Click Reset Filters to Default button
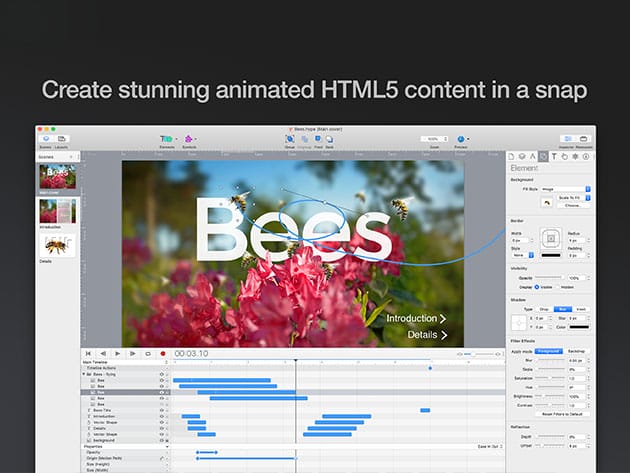This screenshot has height=473, width=630. point(561,412)
